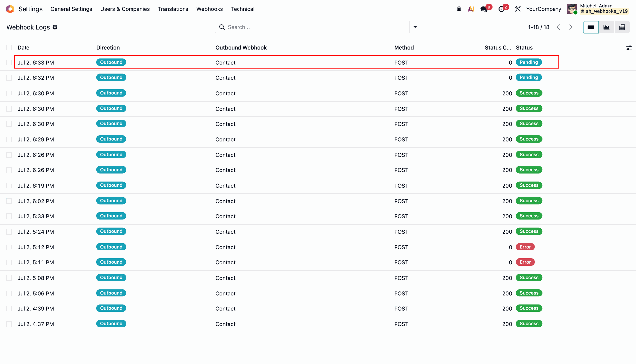Open Users & Companies menu
The image size is (636, 364).
click(x=125, y=9)
